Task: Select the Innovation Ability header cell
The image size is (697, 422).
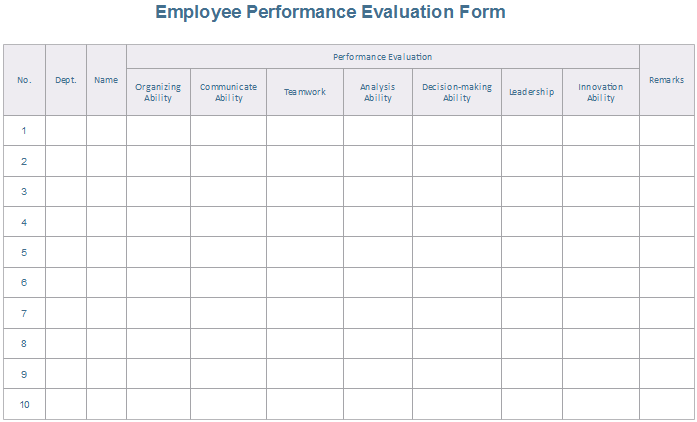Action: point(601,92)
